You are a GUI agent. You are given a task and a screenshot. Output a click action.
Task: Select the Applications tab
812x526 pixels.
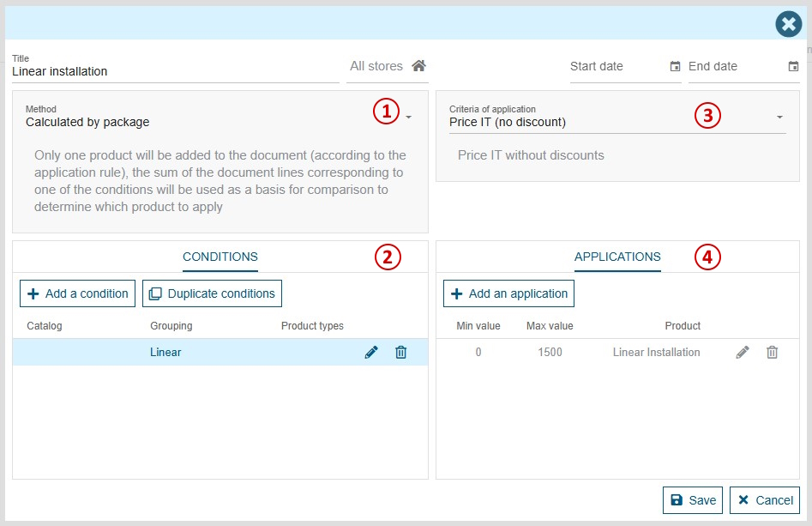[617, 257]
